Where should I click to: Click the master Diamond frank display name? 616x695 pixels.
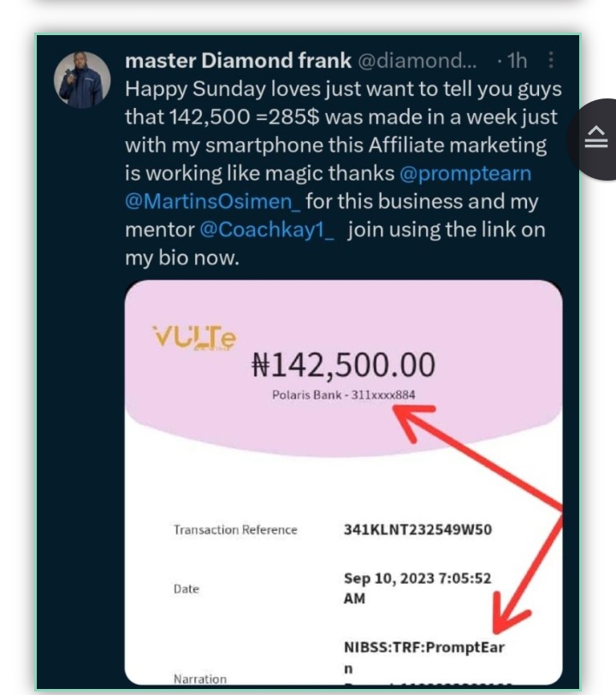click(238, 60)
